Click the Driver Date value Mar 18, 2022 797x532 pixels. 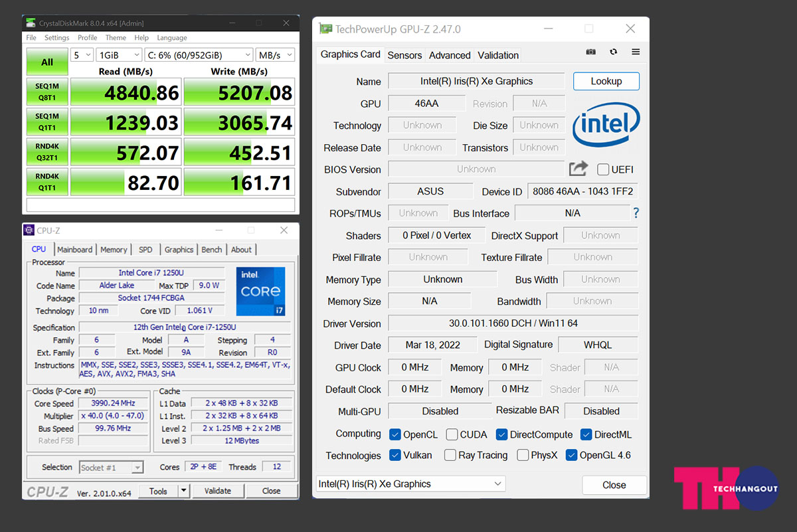pyautogui.click(x=432, y=345)
